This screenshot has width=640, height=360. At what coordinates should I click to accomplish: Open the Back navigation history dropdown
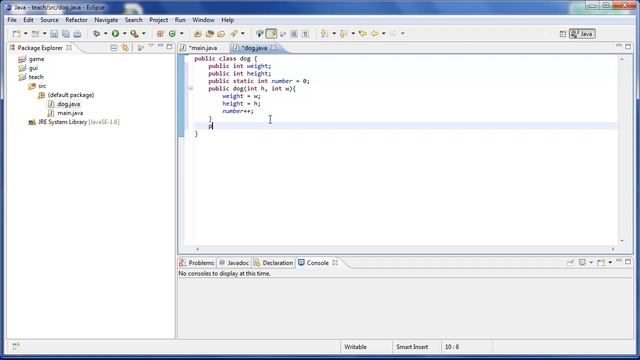coord(384,34)
